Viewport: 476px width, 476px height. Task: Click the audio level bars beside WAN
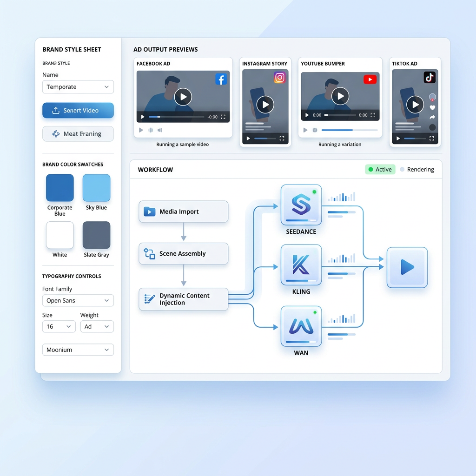tap(342, 318)
